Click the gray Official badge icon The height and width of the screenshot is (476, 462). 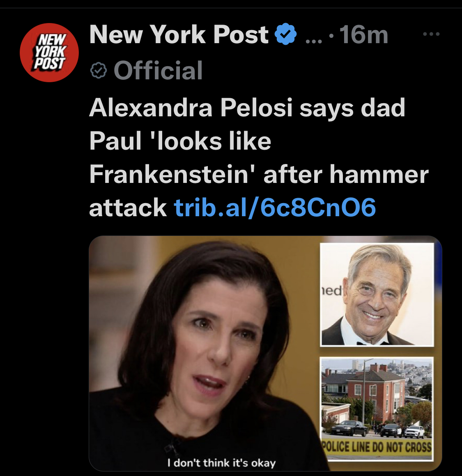pyautogui.click(x=99, y=70)
